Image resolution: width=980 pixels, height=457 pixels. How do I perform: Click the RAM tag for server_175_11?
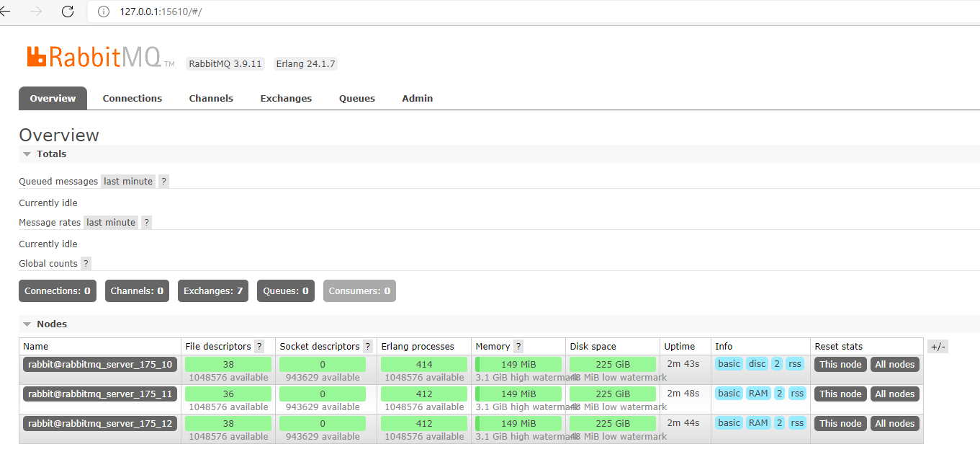point(758,394)
